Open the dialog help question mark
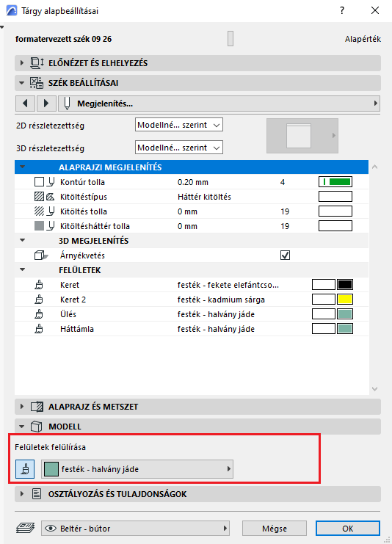The width and height of the screenshot is (392, 544). click(342, 10)
